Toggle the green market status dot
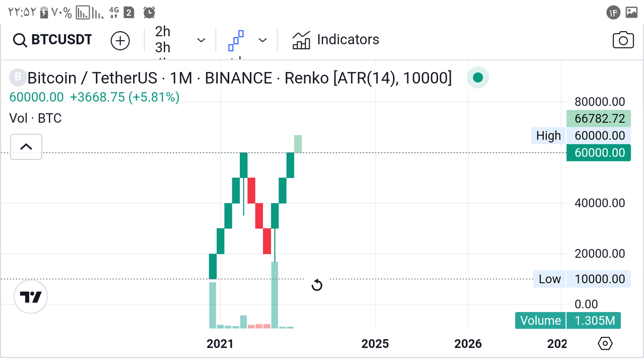644x362 pixels. (478, 78)
